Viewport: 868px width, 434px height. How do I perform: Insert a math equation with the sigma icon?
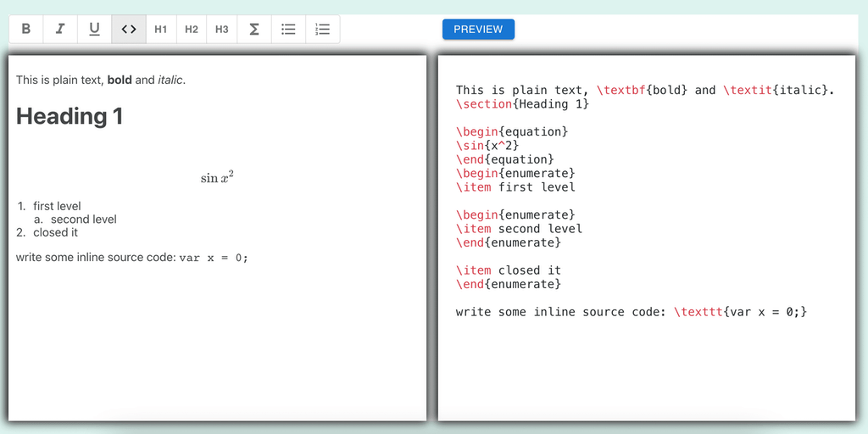tap(253, 29)
